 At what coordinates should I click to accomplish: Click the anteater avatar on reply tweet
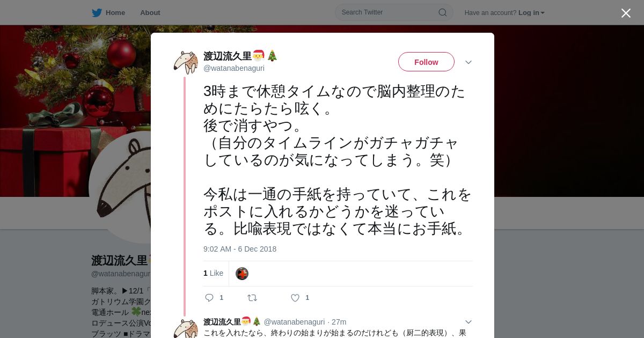(x=186, y=328)
